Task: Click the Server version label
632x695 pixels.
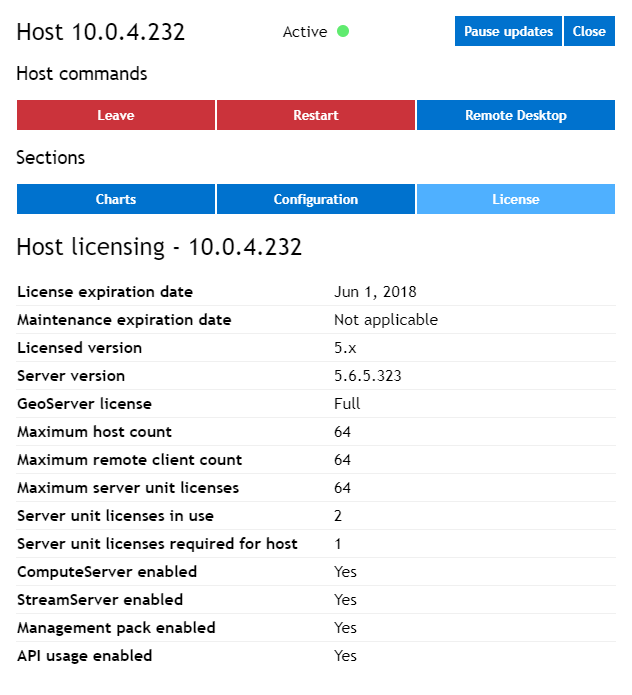Action: (x=71, y=376)
